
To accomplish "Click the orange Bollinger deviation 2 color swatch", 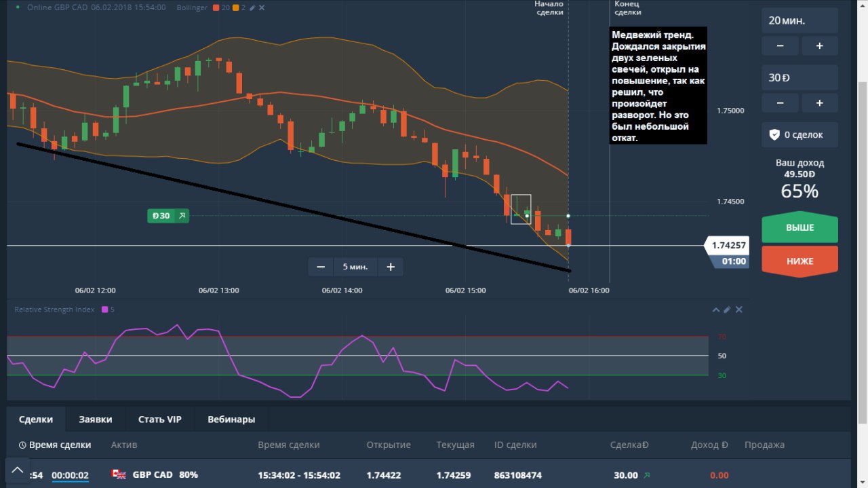I will click(235, 7).
